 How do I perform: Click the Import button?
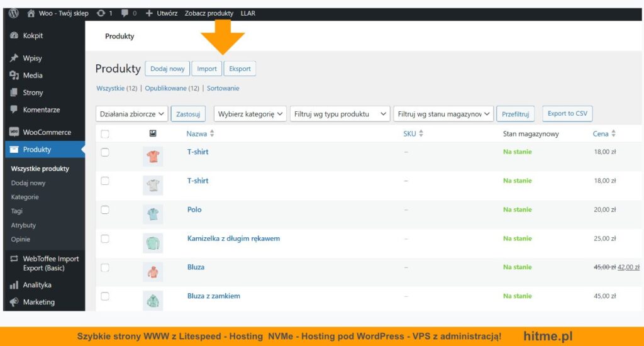click(x=207, y=69)
